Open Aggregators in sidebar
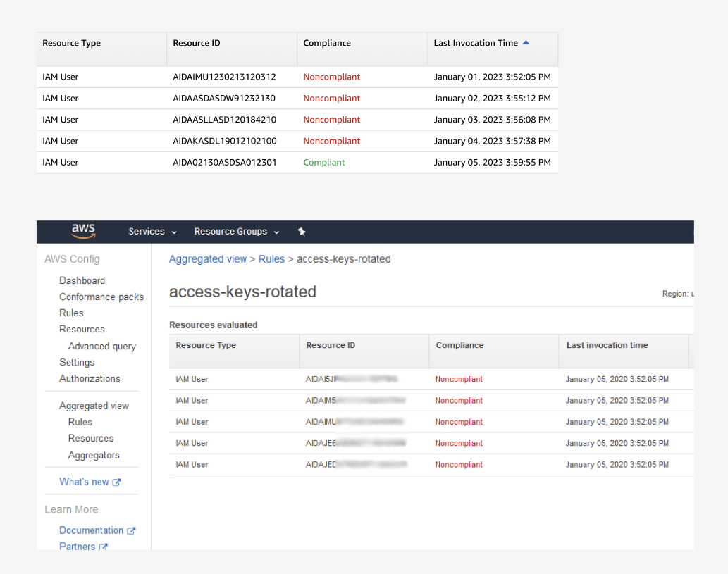The height and width of the screenshot is (574, 728). coord(94,455)
